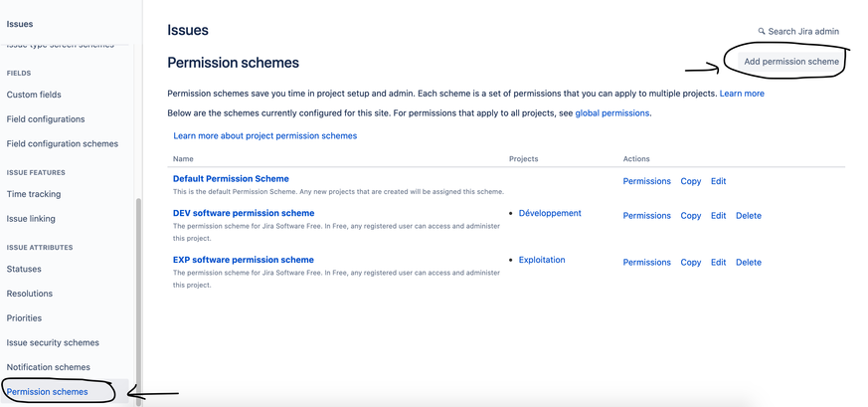Open EXP software permission scheme
Viewport: 868px width, 407px height.
click(243, 260)
